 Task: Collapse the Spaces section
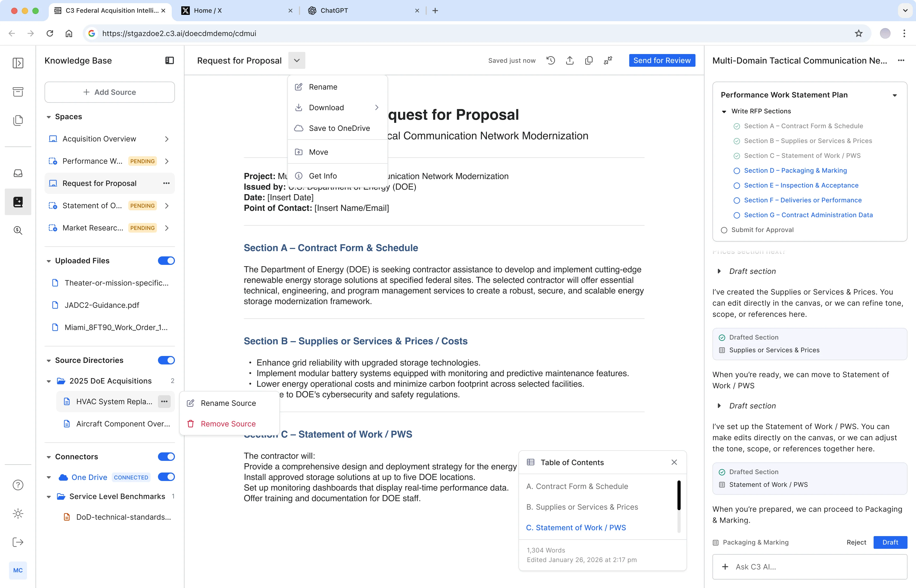[x=49, y=117]
